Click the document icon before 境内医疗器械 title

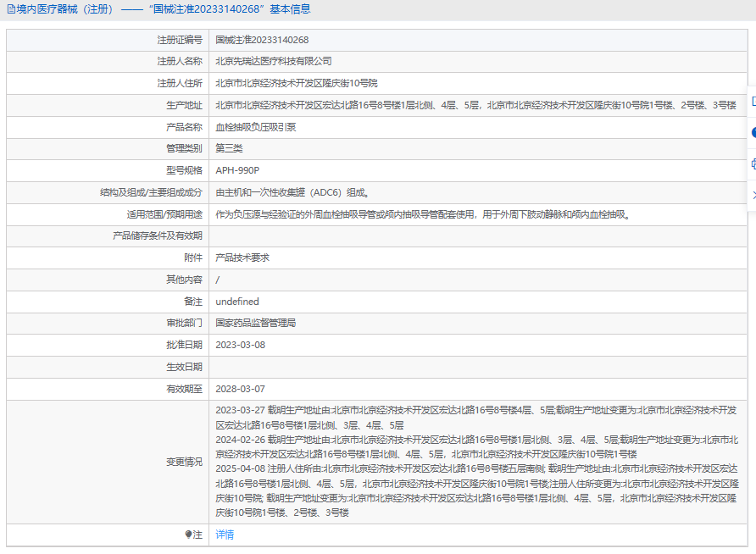[x=10, y=9]
